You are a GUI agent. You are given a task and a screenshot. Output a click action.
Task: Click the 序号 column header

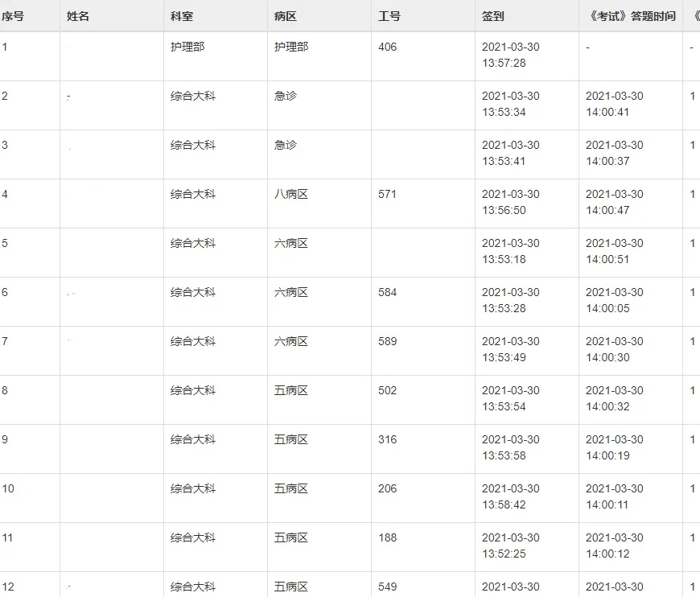point(13,16)
